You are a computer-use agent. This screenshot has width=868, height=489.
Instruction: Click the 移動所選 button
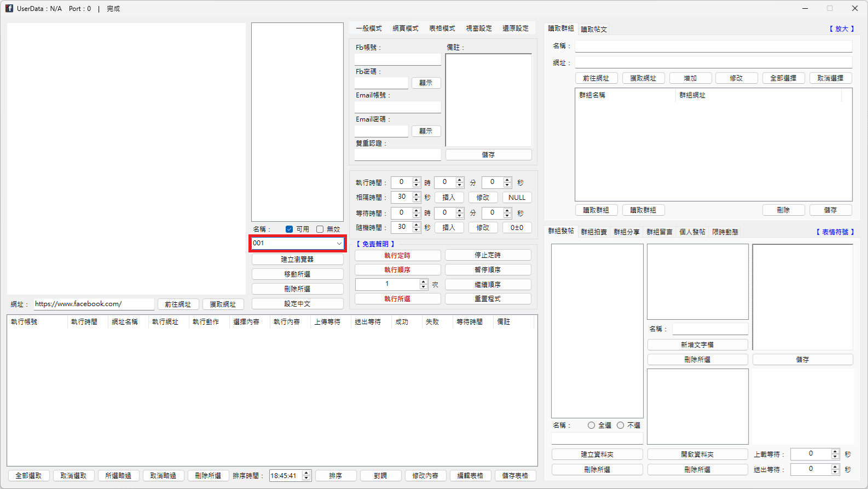(x=297, y=274)
